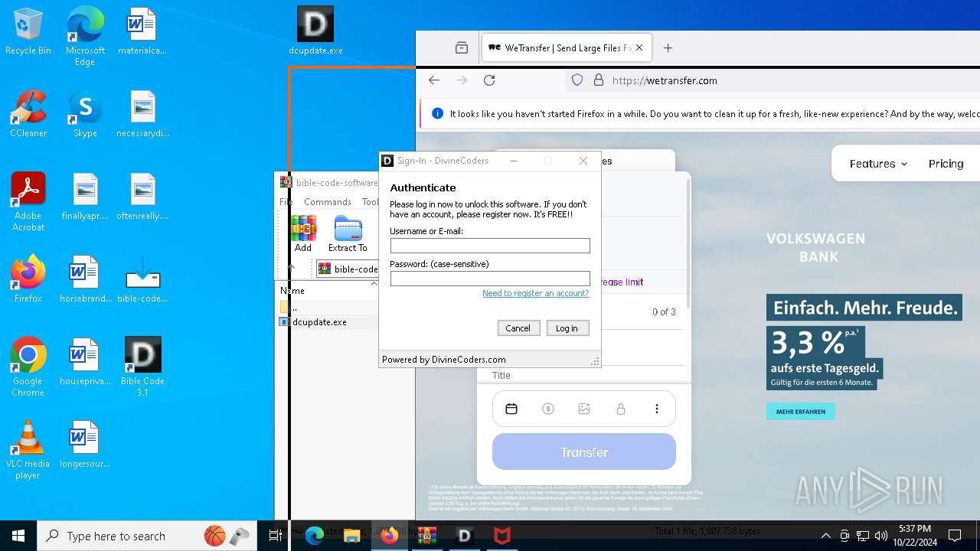Expand the Features dropdown on WeTransfer
Image resolution: width=980 pixels, height=551 pixels.
(x=879, y=164)
